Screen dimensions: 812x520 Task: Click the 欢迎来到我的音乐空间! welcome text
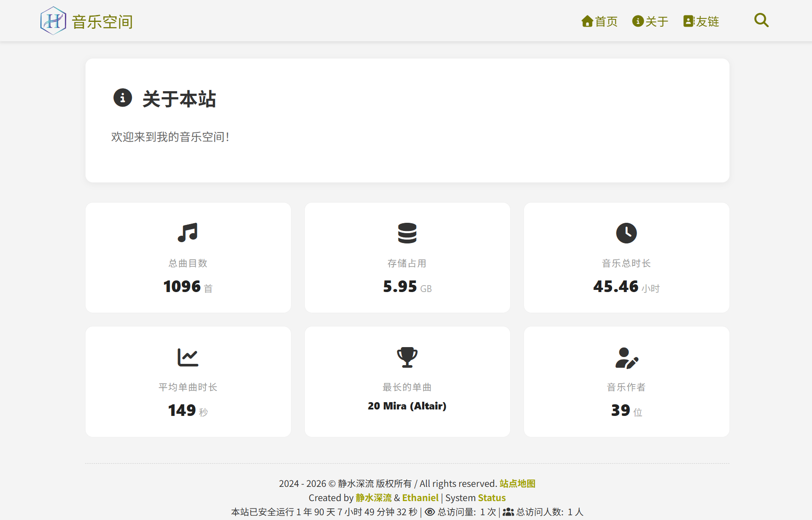[x=170, y=137]
